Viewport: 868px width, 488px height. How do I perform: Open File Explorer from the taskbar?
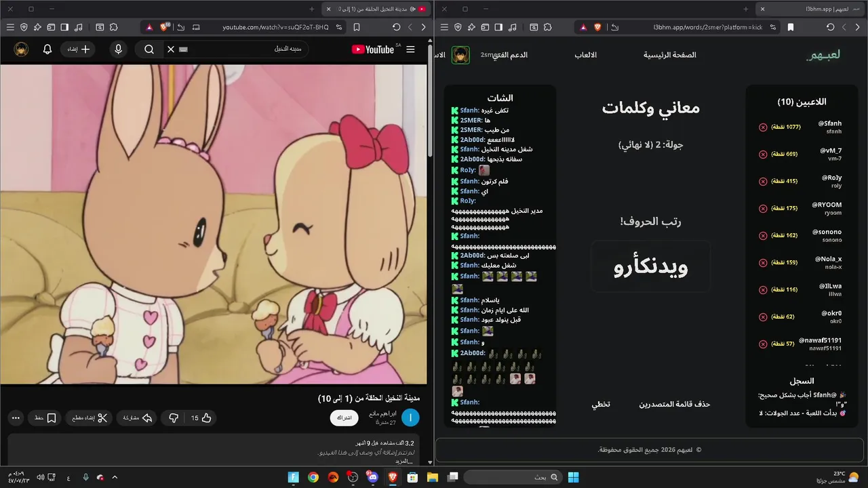[x=433, y=477]
